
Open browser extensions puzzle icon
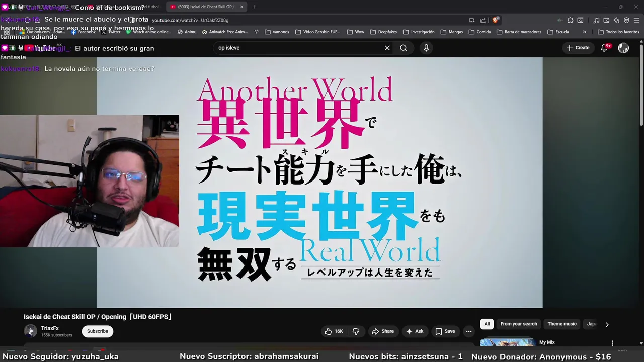pos(570,20)
